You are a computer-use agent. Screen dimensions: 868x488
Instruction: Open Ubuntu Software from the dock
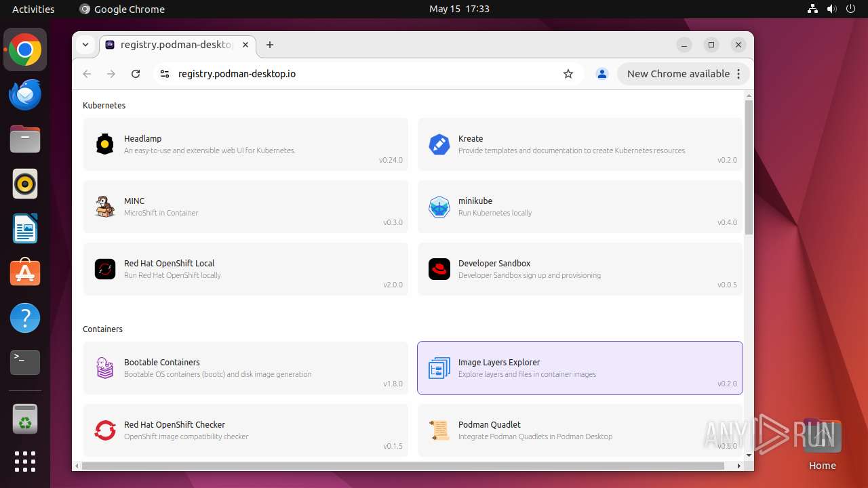pyautogui.click(x=25, y=273)
